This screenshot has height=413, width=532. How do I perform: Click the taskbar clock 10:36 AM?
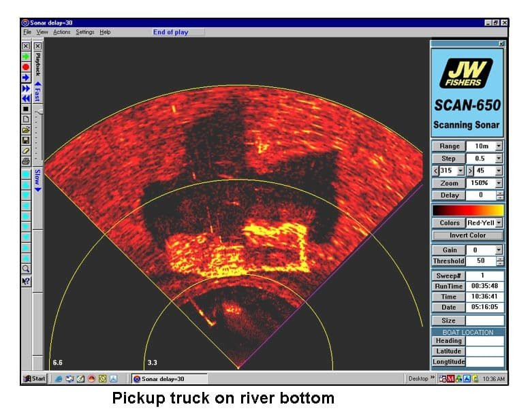click(x=493, y=379)
